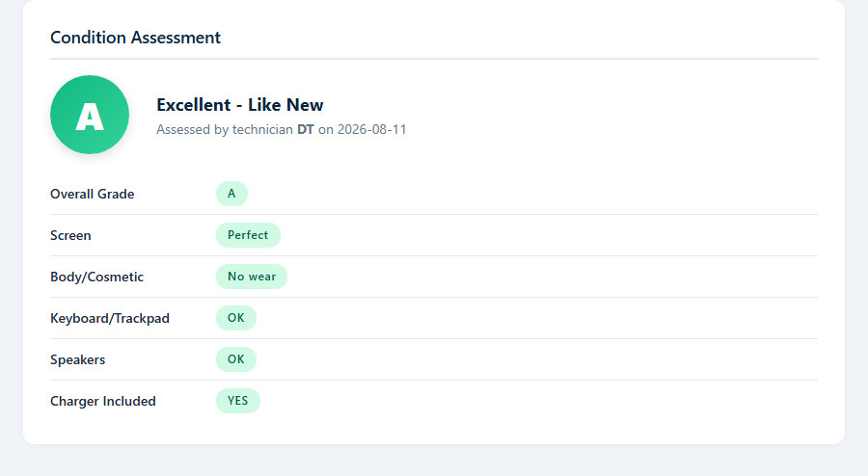The width and height of the screenshot is (868, 476).
Task: Click the Overall Grade A pill
Action: point(231,194)
